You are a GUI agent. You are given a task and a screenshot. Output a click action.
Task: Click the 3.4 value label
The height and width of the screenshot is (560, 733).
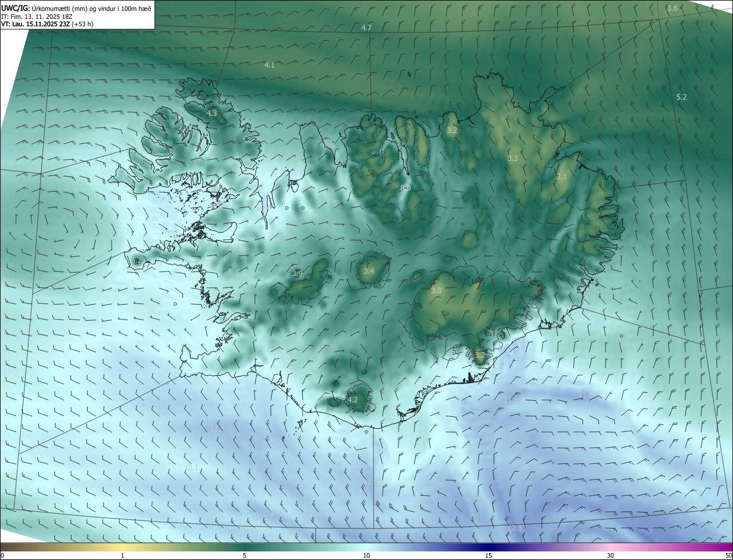coord(369,271)
